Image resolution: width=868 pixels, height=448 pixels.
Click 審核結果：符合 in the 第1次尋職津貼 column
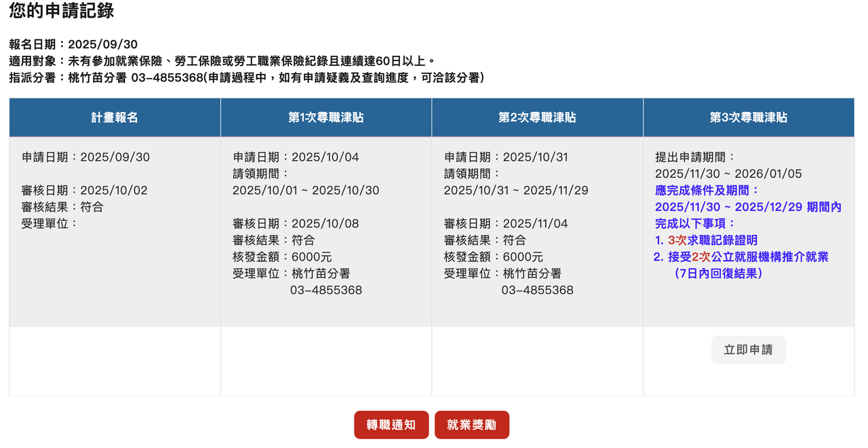[x=274, y=240]
